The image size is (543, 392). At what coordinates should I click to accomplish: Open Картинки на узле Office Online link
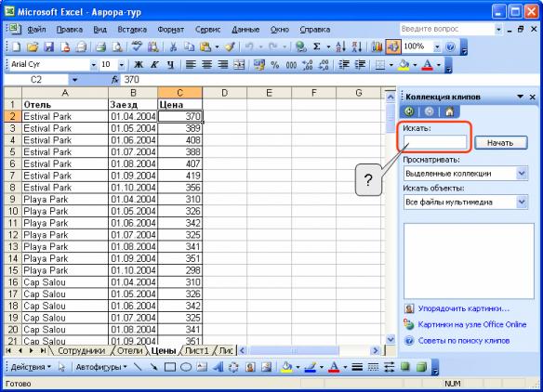click(x=472, y=324)
